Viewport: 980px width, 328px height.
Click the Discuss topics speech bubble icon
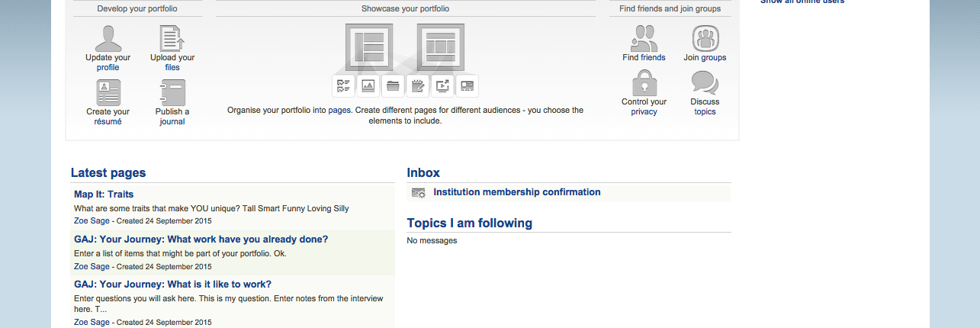coord(705,82)
